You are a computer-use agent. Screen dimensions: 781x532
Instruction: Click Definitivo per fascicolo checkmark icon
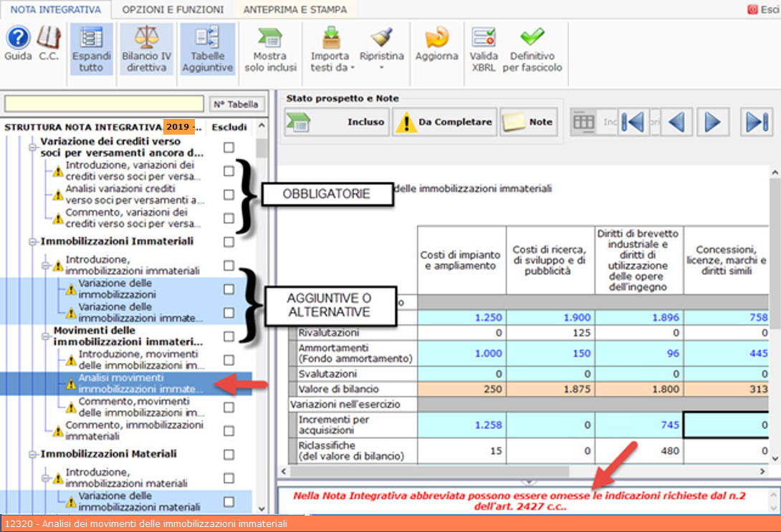[532, 37]
